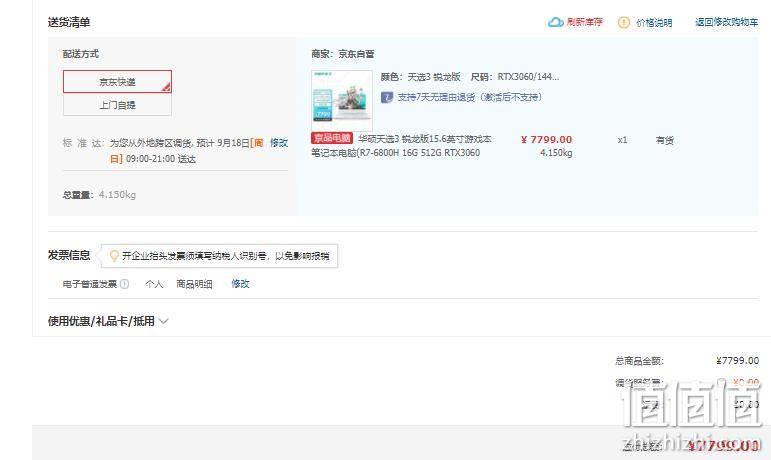
Task: Click the price info exclamation icon
Action: coord(623,23)
